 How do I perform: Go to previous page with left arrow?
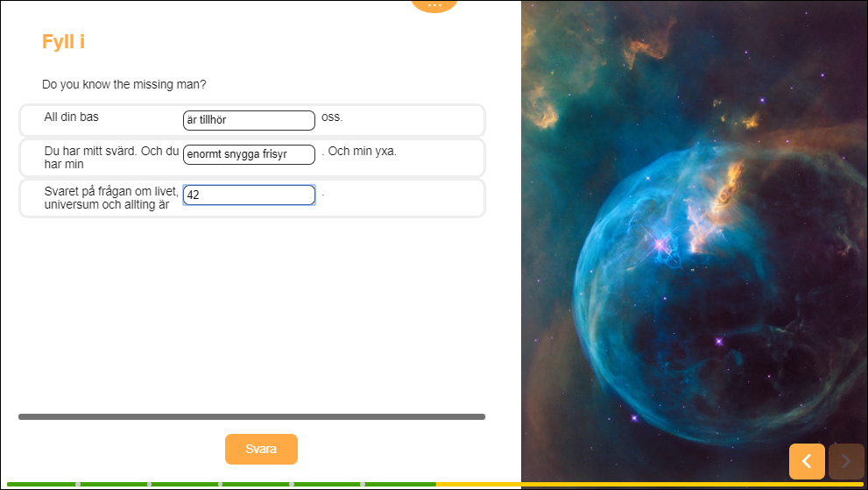[x=807, y=461]
